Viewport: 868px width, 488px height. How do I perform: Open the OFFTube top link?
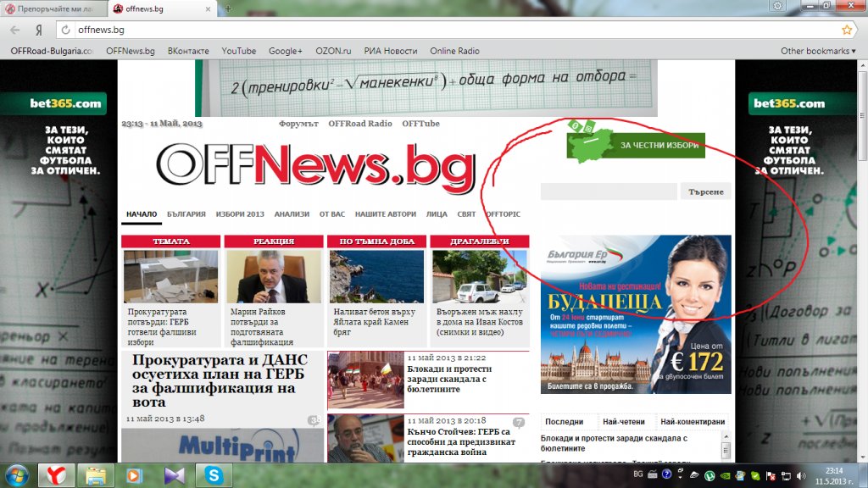420,124
